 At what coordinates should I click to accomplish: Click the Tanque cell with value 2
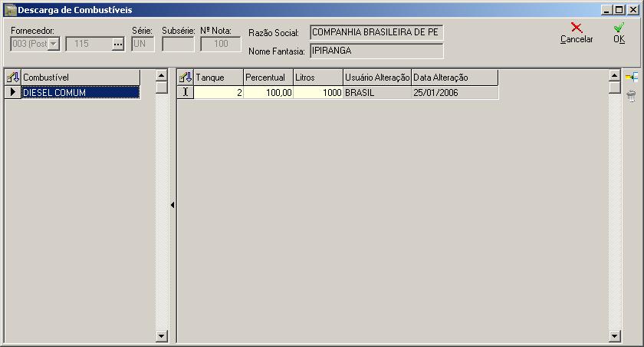219,92
